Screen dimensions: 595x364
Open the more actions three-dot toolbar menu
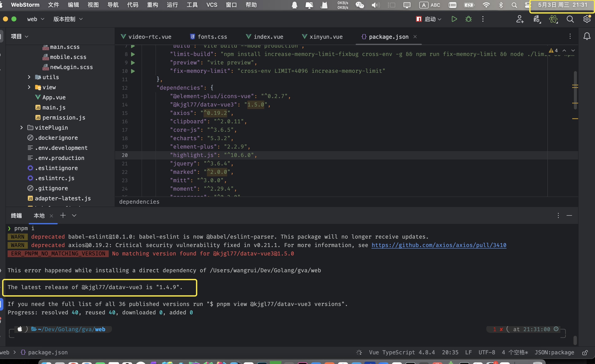pos(483,19)
